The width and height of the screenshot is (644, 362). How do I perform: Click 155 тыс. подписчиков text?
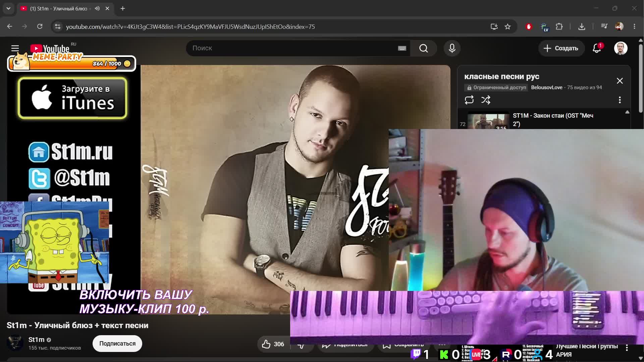pyautogui.click(x=55, y=348)
